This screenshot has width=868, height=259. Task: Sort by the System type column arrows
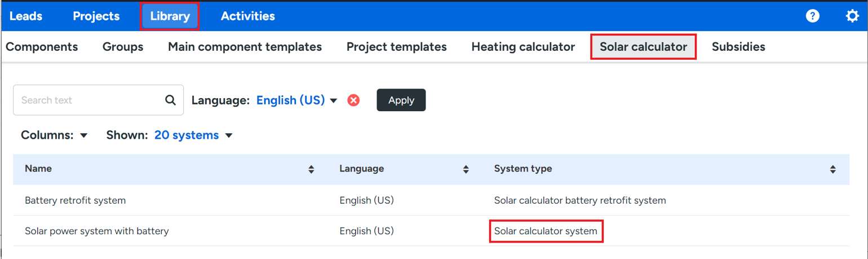[832, 169]
